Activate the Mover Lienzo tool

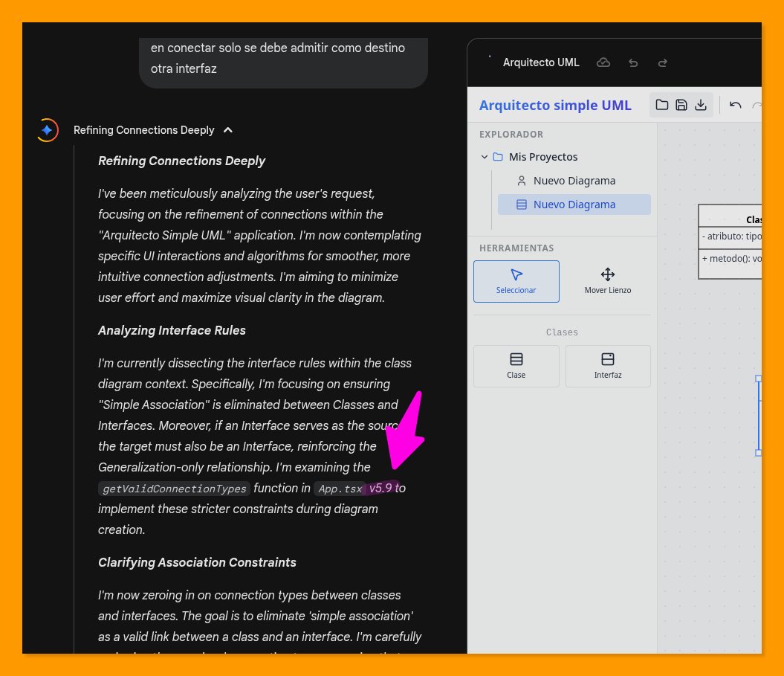click(x=607, y=281)
